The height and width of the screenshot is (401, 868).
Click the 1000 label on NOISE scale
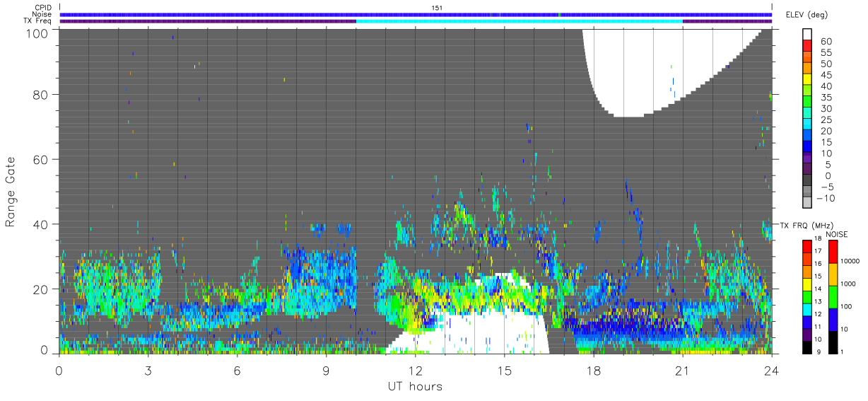848,284
